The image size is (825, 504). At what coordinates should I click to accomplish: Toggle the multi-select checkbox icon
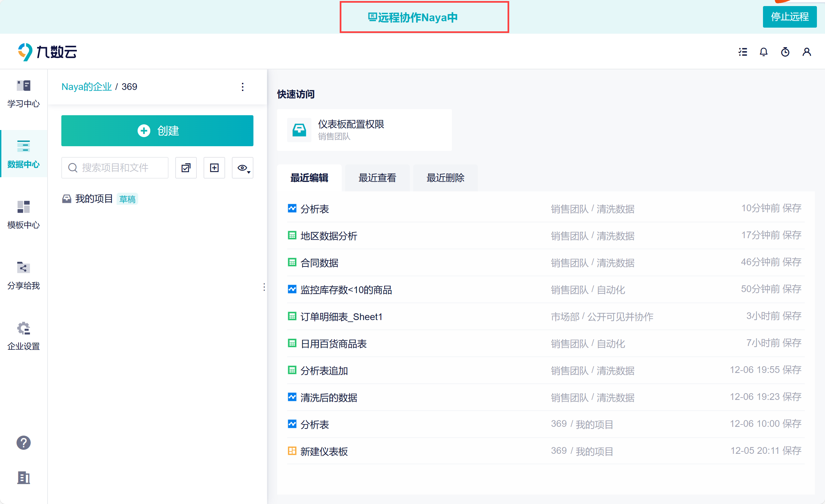186,168
